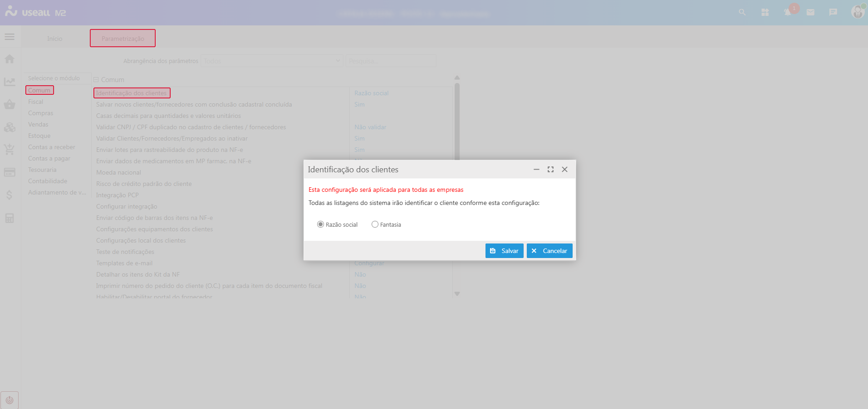Click the list scroll-down arrow
The height and width of the screenshot is (409, 868).
click(x=457, y=294)
